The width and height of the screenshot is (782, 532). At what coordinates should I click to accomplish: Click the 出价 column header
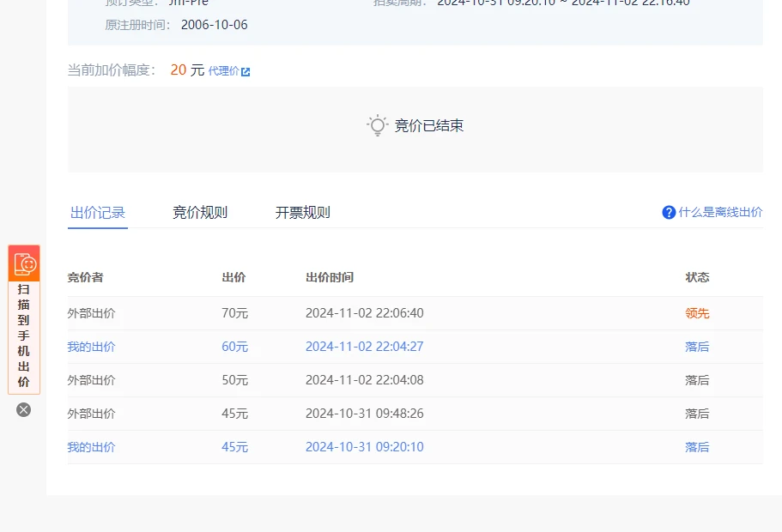233,278
